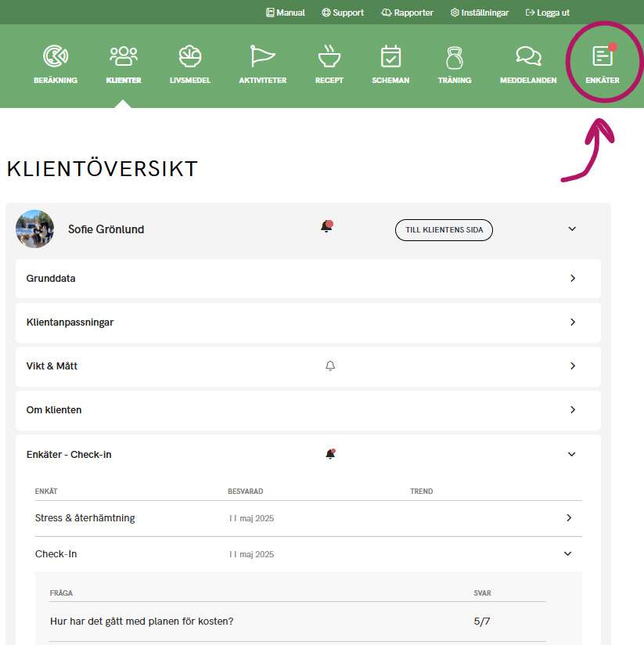644x645 pixels.
Task: Click bell icon in Enkäter - Check-in row
Action: tap(330, 454)
